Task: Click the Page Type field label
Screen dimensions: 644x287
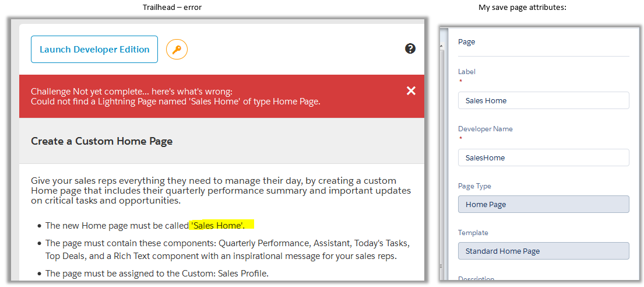Action: click(474, 186)
